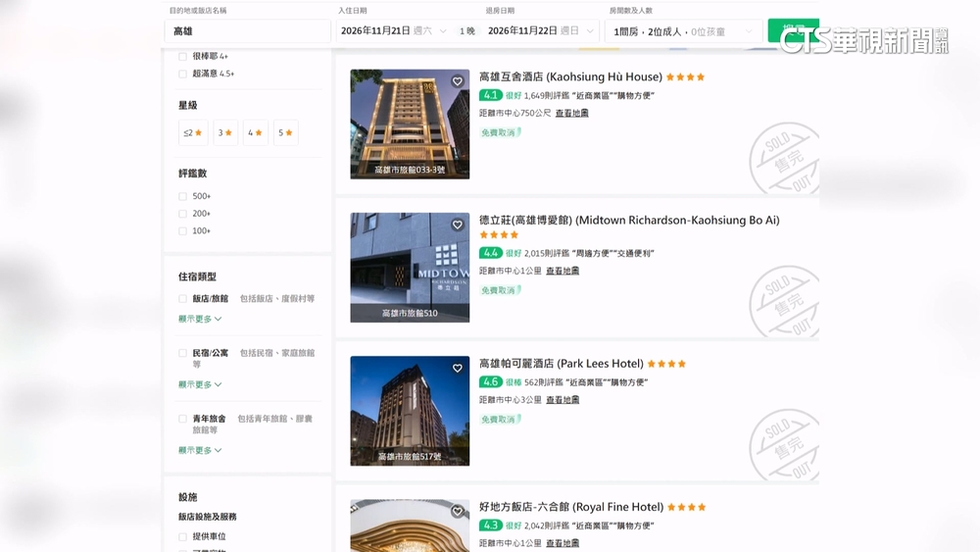Select the ≤2 star rating filter

(193, 132)
